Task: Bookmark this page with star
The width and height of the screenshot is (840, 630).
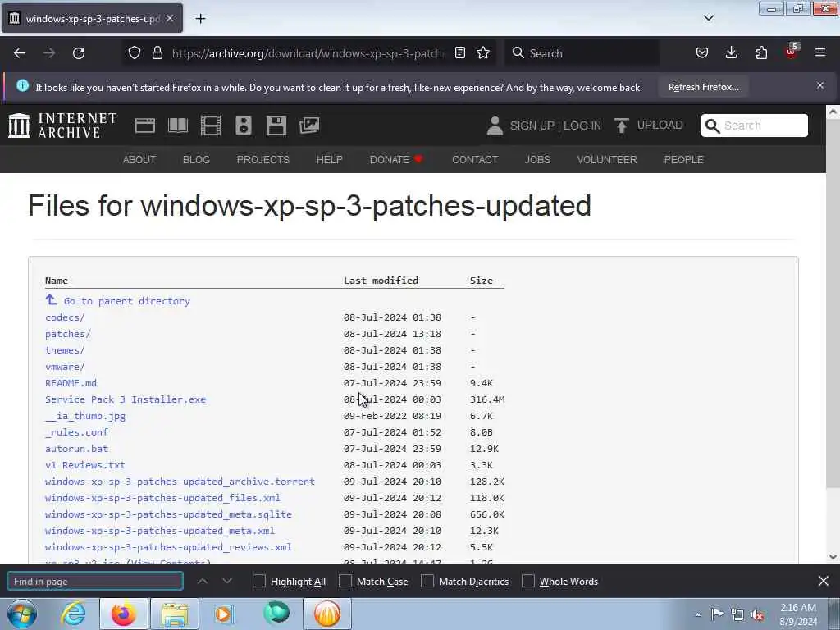Action: (x=483, y=53)
